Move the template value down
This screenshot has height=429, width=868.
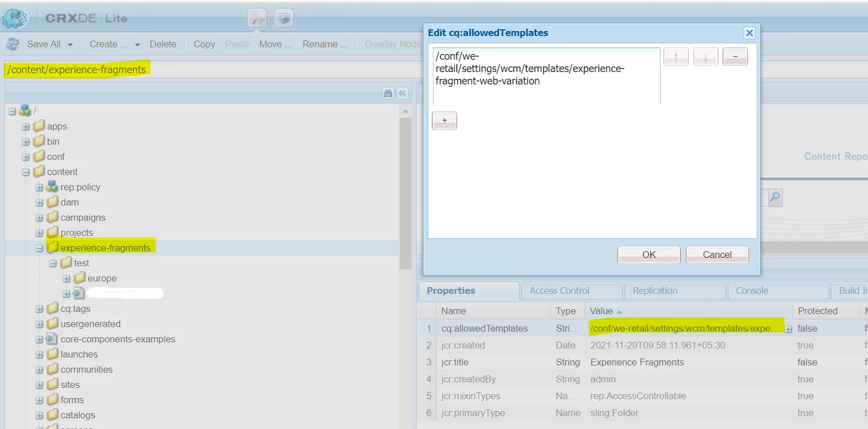coord(706,57)
